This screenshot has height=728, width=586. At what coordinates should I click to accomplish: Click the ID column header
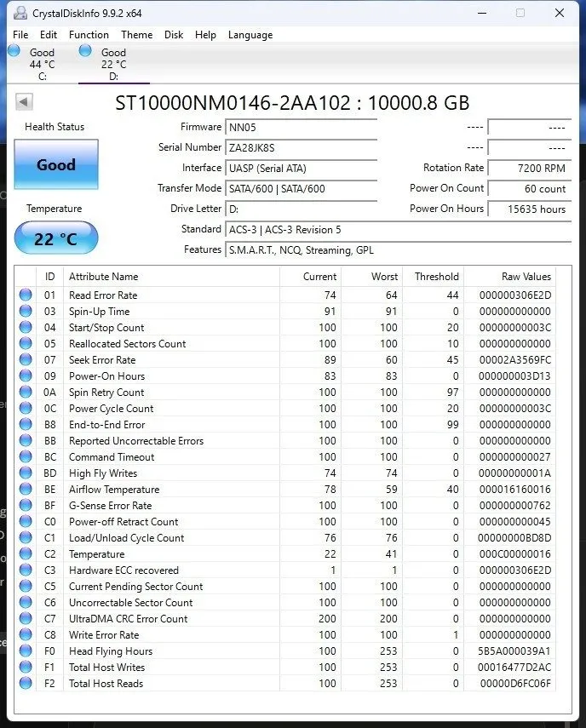pos(49,277)
